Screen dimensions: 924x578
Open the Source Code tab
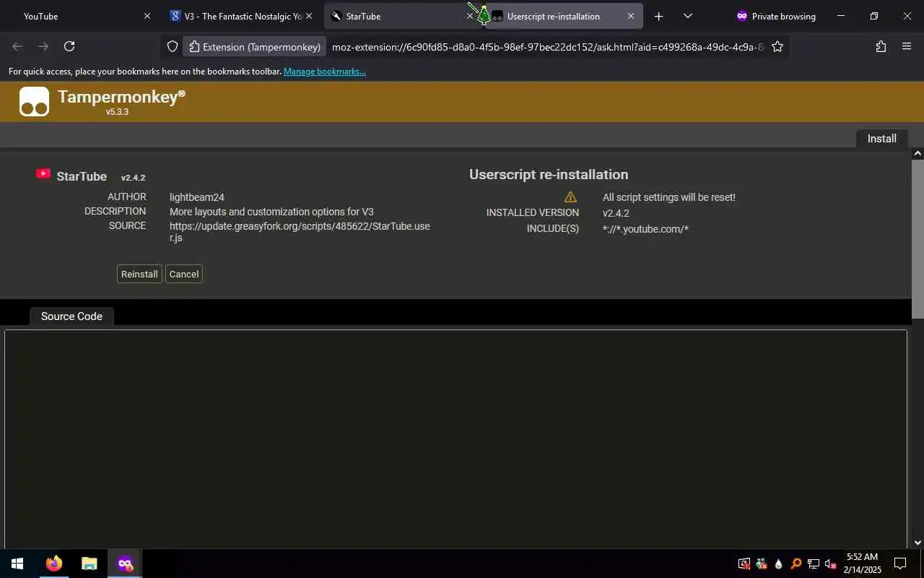click(71, 316)
